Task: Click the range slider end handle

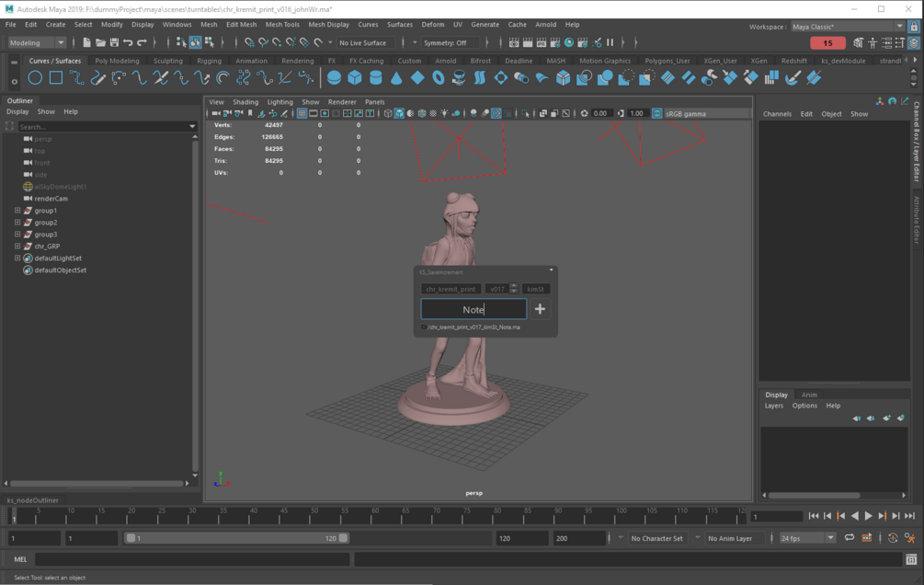Action: 343,538
